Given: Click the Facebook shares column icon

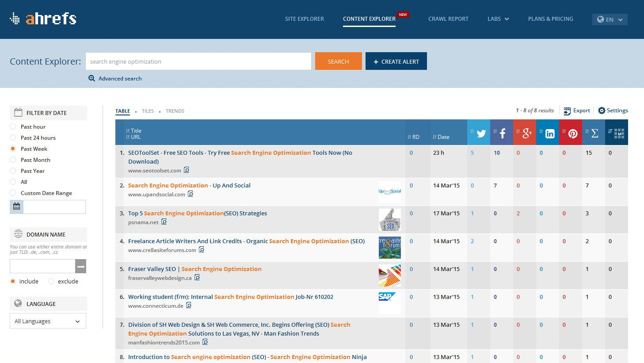Looking at the screenshot, I should tap(502, 132).
